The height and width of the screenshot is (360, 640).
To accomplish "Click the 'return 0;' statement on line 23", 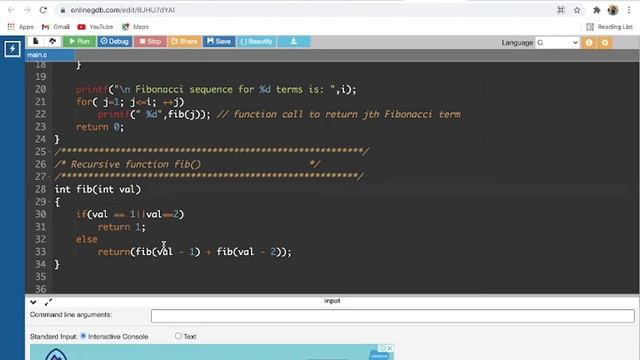I will pyautogui.click(x=100, y=127).
